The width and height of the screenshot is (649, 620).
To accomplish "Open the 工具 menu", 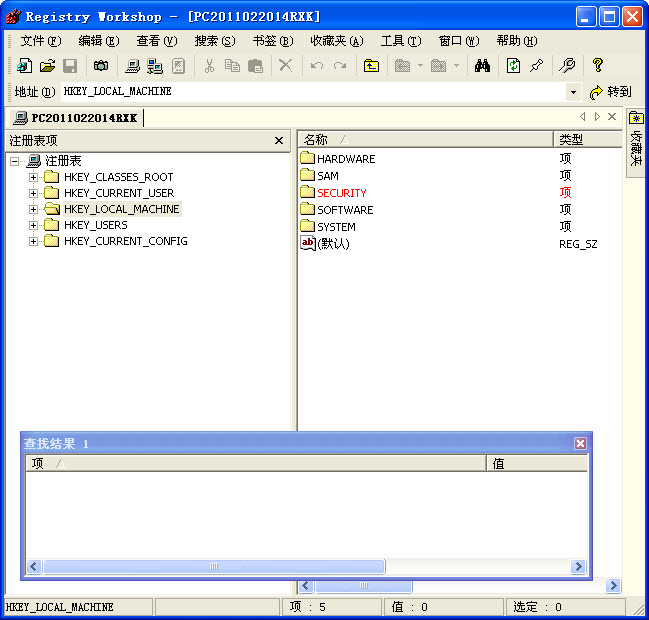I will (x=400, y=41).
